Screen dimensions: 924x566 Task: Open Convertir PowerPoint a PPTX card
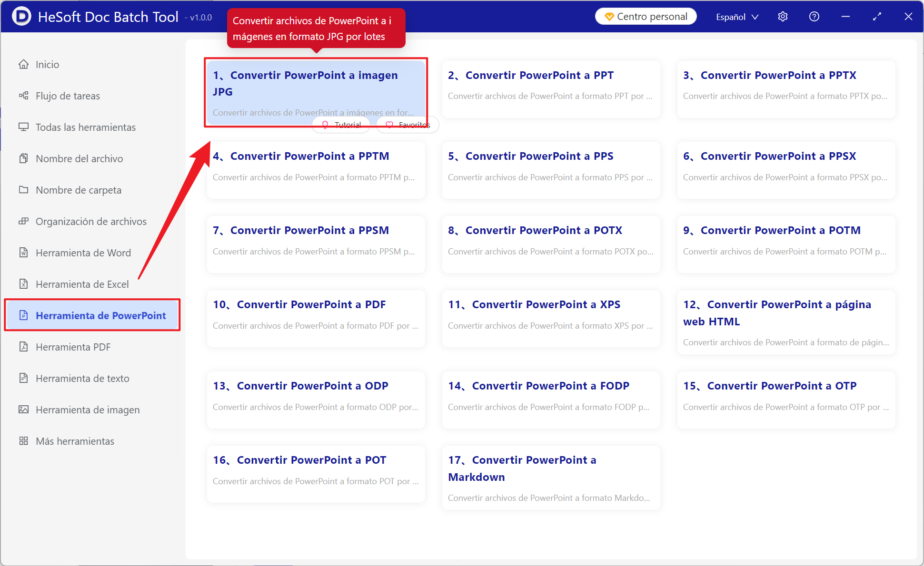(786, 89)
